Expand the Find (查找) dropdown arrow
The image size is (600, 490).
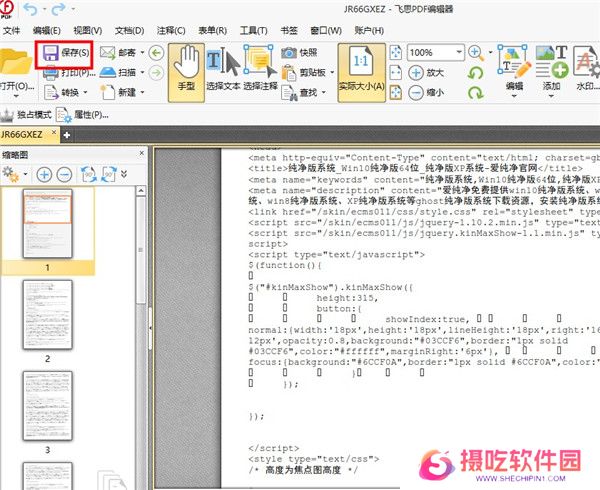323,92
